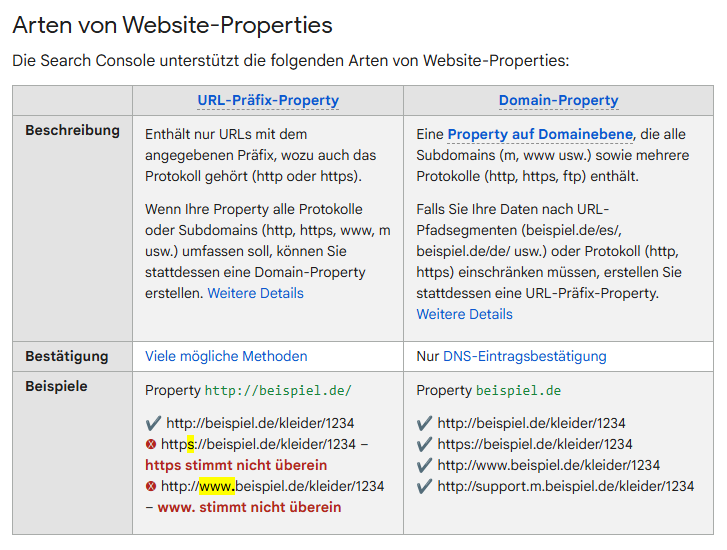Click the red error icon before https://beispiel.de/kleider/1234

click(151, 444)
